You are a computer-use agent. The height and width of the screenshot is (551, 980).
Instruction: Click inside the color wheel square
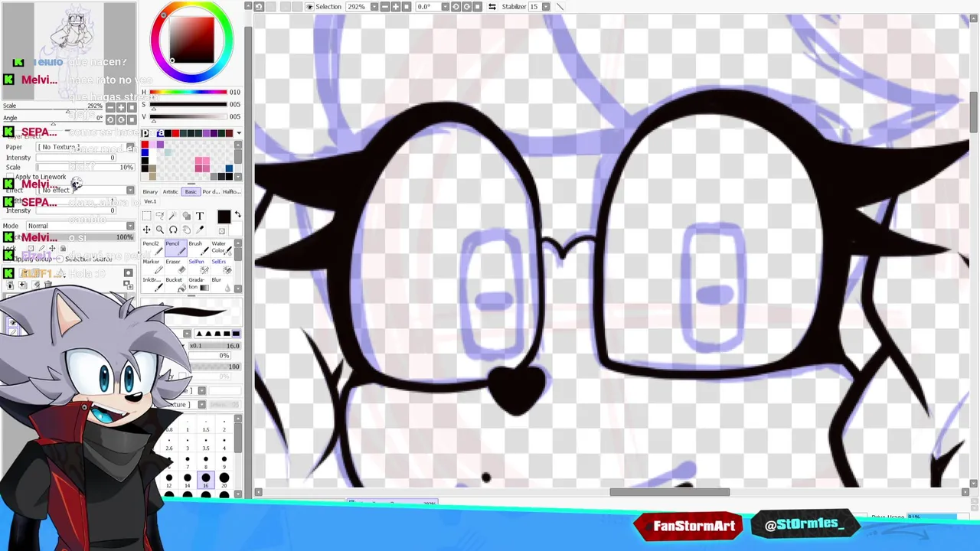click(191, 40)
